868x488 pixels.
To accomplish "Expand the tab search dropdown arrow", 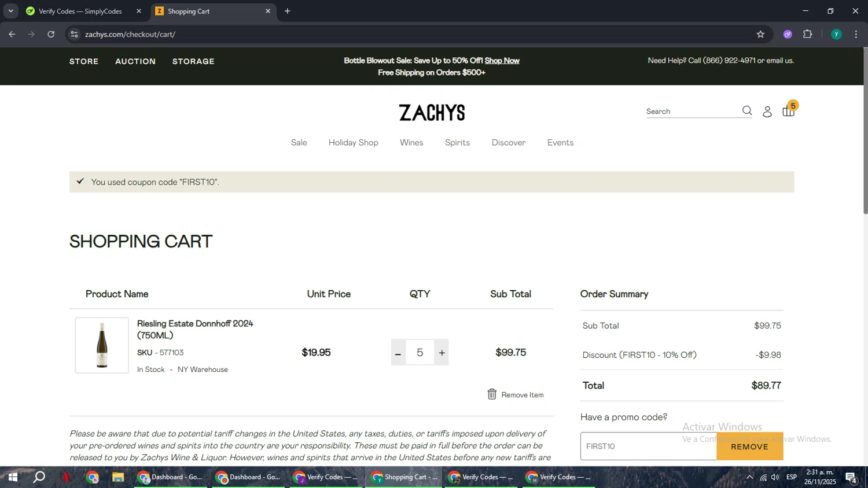I will [x=10, y=11].
